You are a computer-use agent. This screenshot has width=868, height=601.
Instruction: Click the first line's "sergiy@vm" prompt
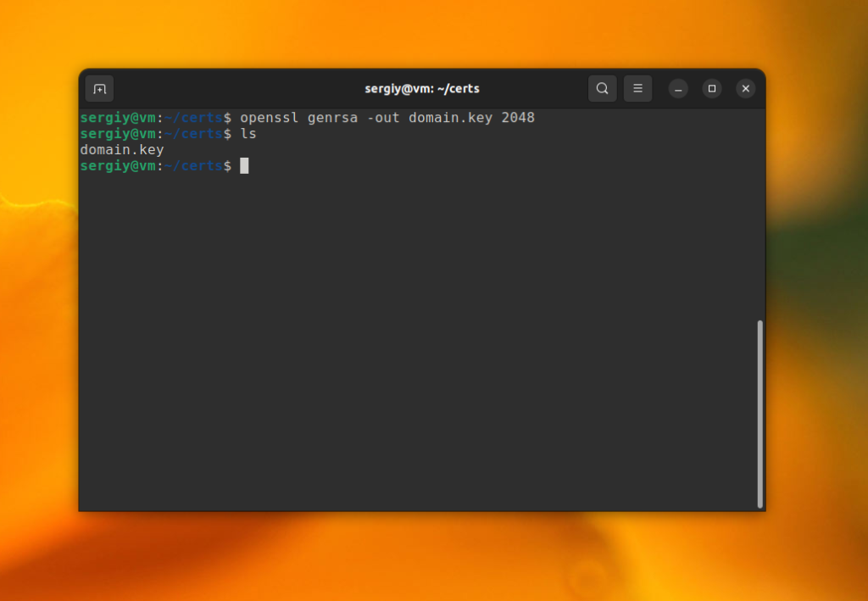point(118,118)
